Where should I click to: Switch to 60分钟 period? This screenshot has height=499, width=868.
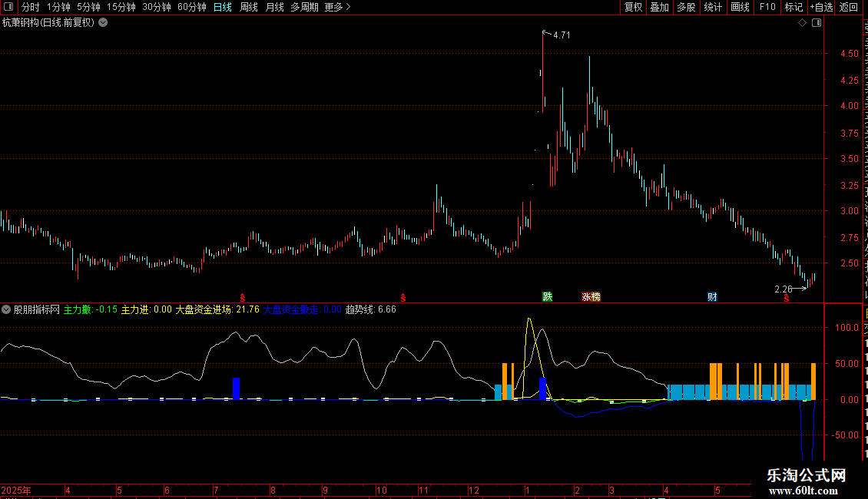point(192,7)
